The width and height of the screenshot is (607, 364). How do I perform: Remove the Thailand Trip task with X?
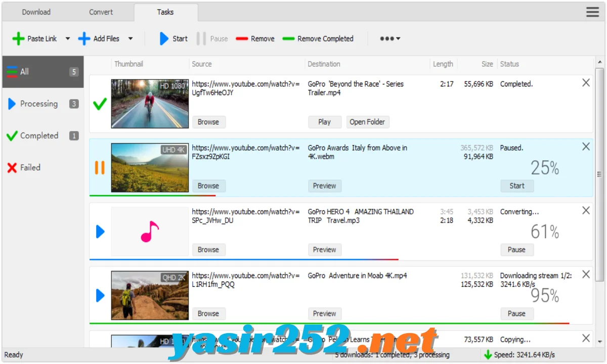pyautogui.click(x=586, y=210)
